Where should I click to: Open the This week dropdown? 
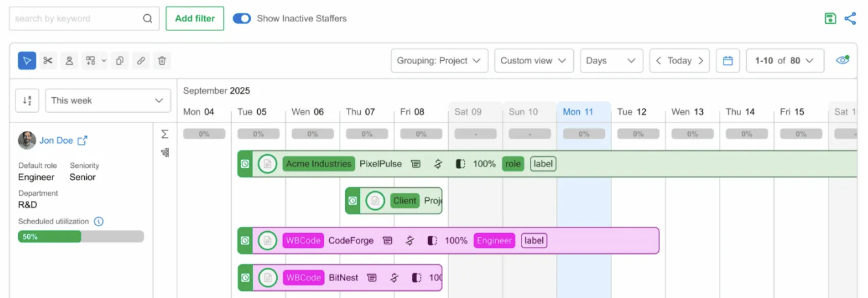tap(108, 100)
